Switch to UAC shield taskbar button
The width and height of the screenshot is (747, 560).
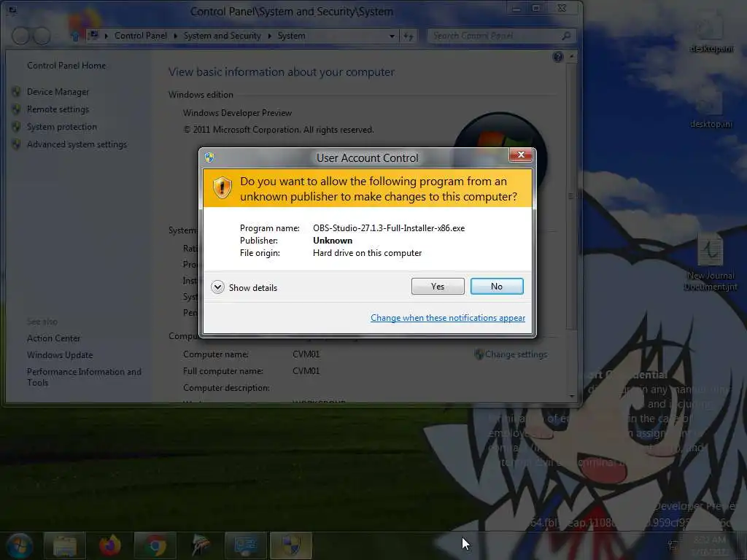pos(291,545)
